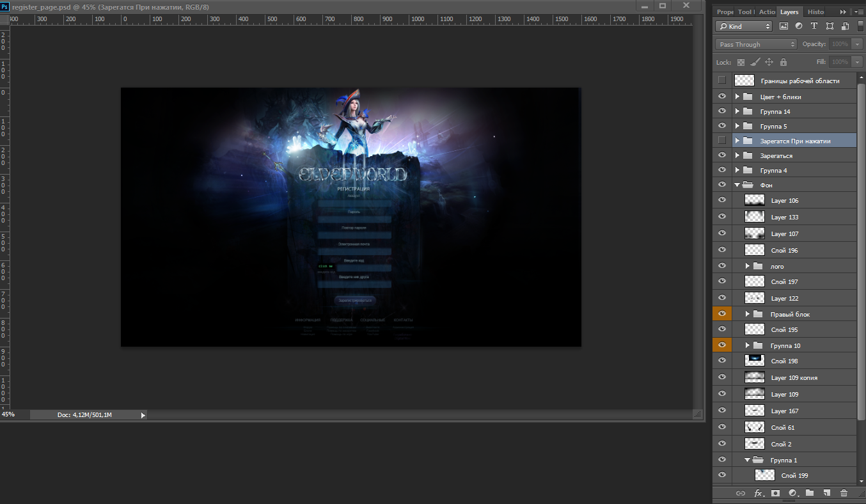The height and width of the screenshot is (504, 866).
Task: Click the adjustment layer filter icon
Action: (799, 26)
